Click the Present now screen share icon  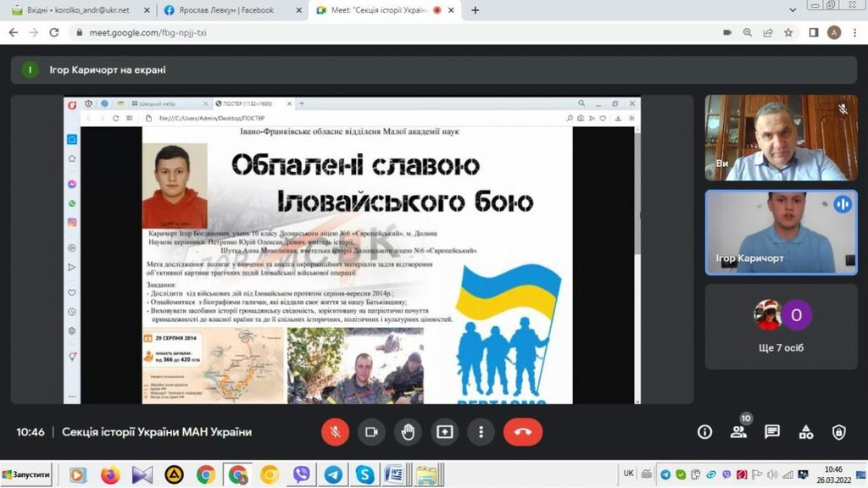(x=444, y=432)
